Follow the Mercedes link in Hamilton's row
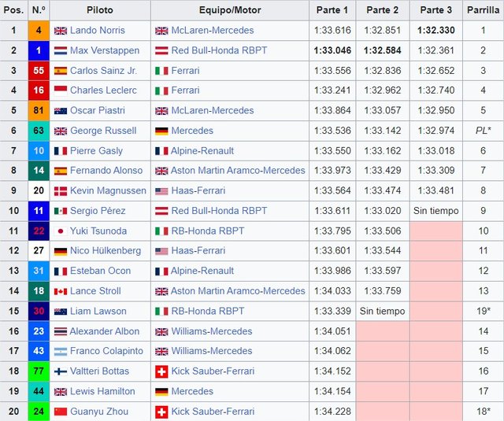Viewport: 504px width, 421px height. 192,391
